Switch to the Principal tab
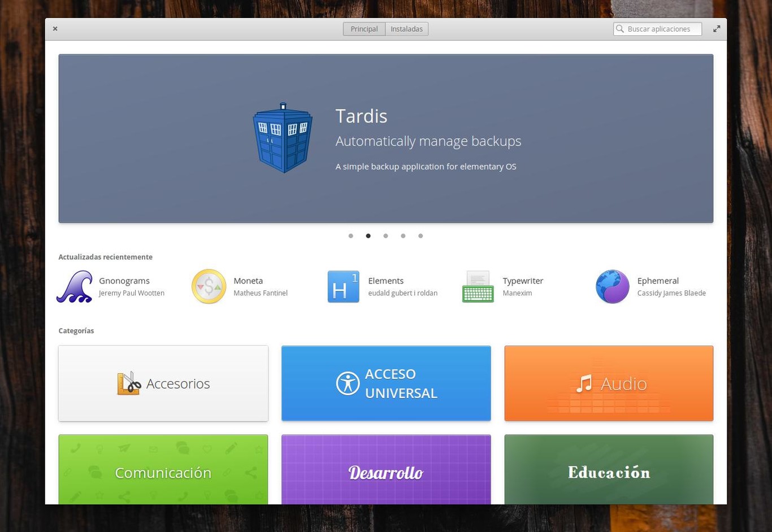 pos(364,29)
